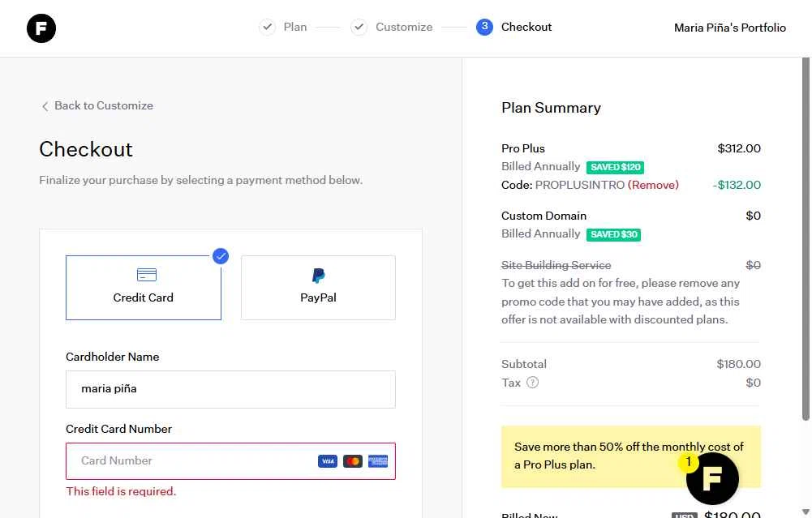Click the American Express logo
The height and width of the screenshot is (518, 812).
coord(378,461)
